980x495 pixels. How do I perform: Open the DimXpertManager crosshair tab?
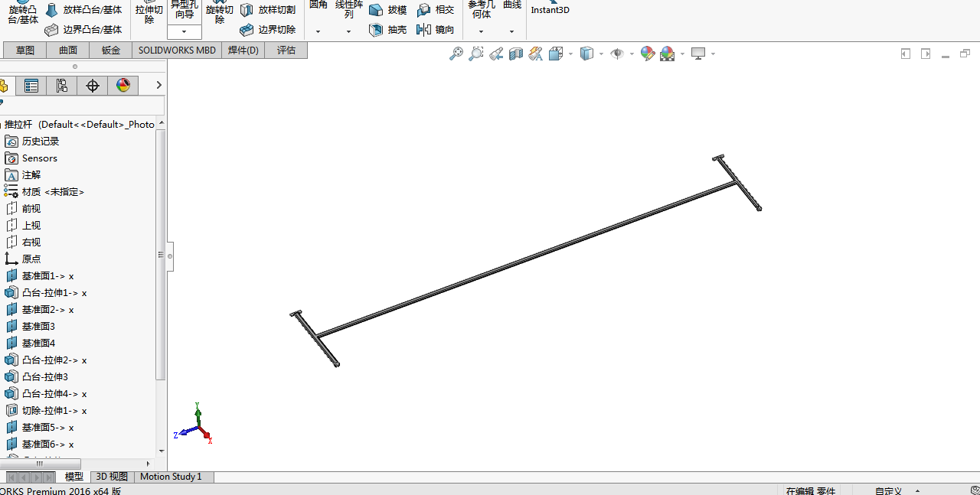(93, 86)
